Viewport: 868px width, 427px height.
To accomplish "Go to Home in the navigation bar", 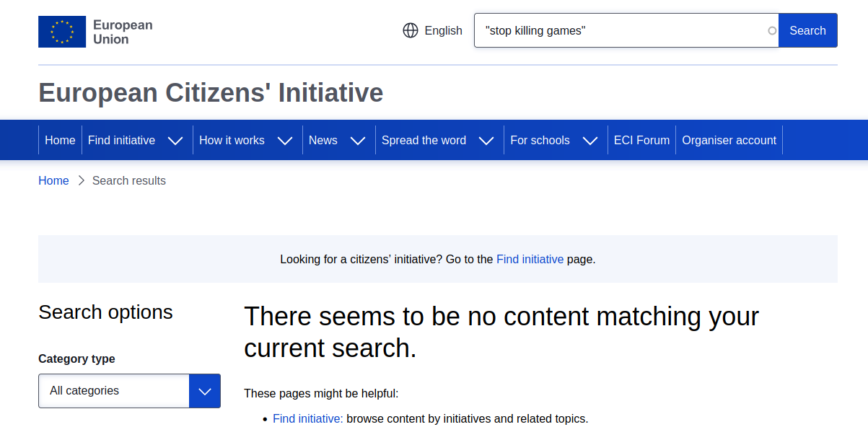I will (60, 141).
